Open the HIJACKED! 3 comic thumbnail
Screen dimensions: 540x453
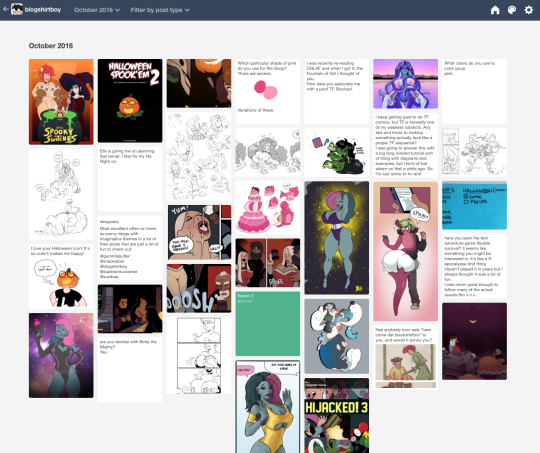click(x=336, y=415)
